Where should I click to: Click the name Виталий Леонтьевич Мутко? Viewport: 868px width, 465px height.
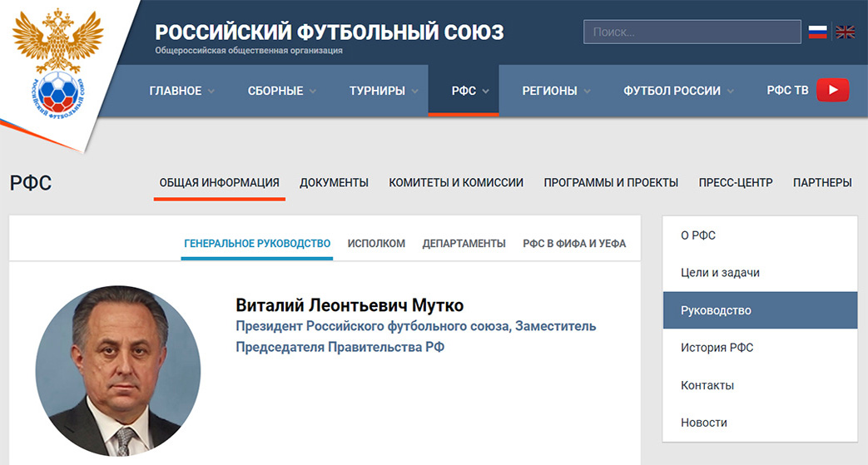pyautogui.click(x=350, y=305)
